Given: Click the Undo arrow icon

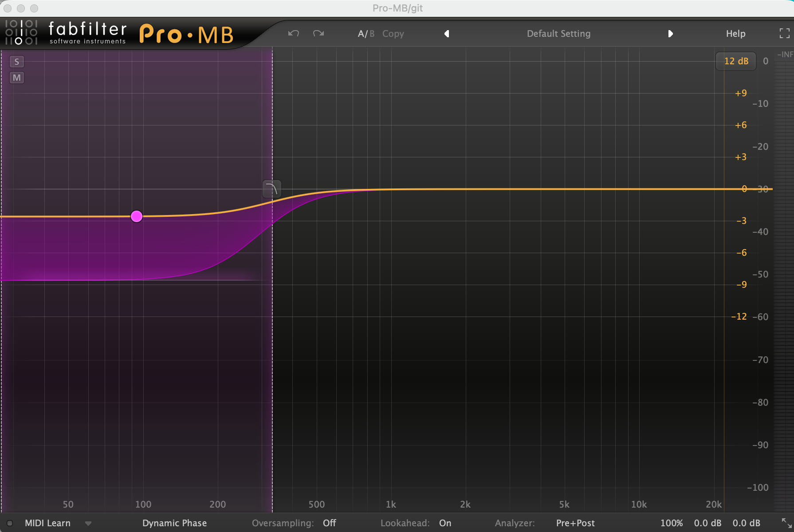Looking at the screenshot, I should 293,34.
